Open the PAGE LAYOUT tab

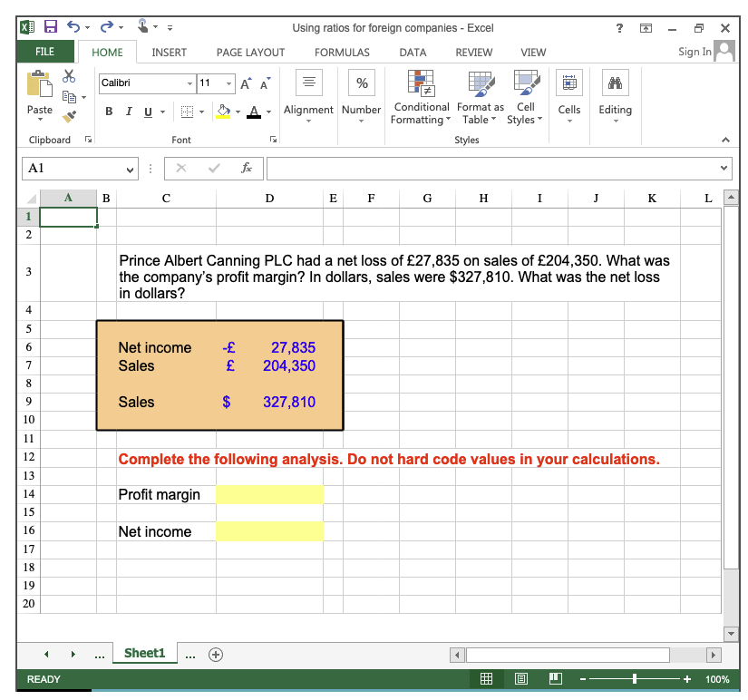coord(250,53)
